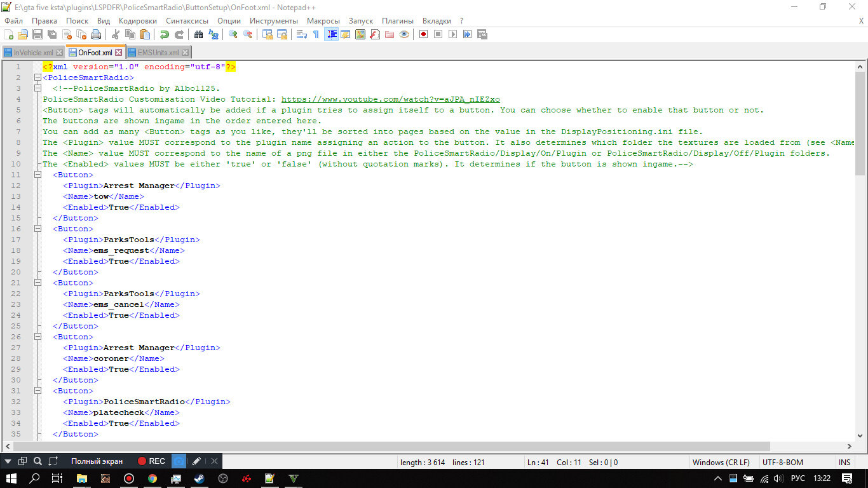Start macro recording with red dot icon
This screenshot has width=868, height=488.
[423, 34]
